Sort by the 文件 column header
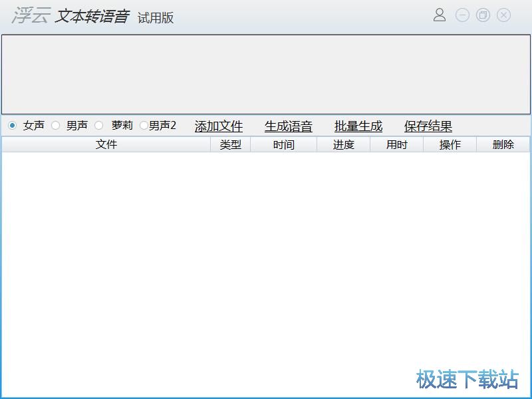 [106, 144]
